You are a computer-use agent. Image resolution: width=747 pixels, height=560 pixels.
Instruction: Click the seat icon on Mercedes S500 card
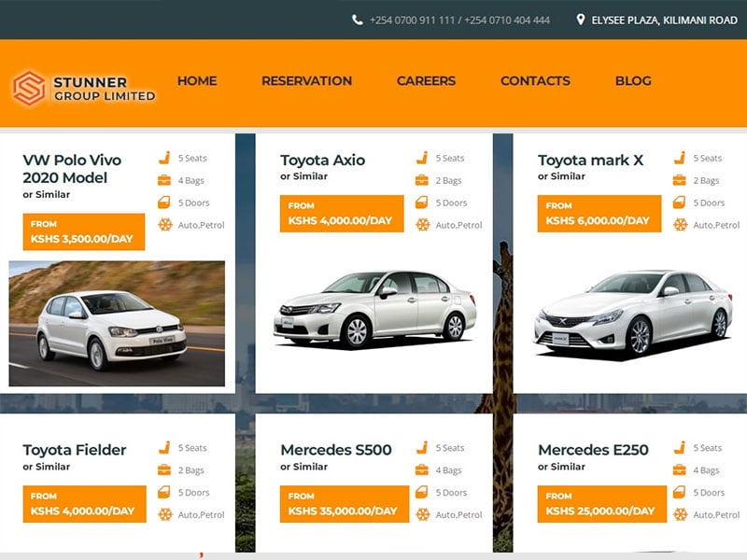[423, 448]
